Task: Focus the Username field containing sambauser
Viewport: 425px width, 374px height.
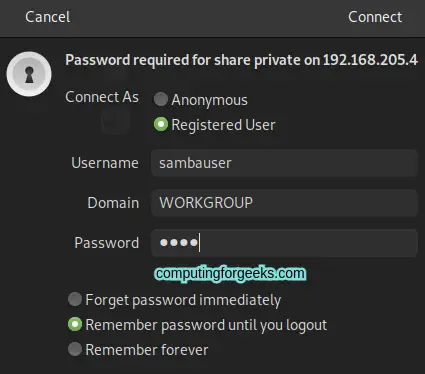Action: [284, 163]
